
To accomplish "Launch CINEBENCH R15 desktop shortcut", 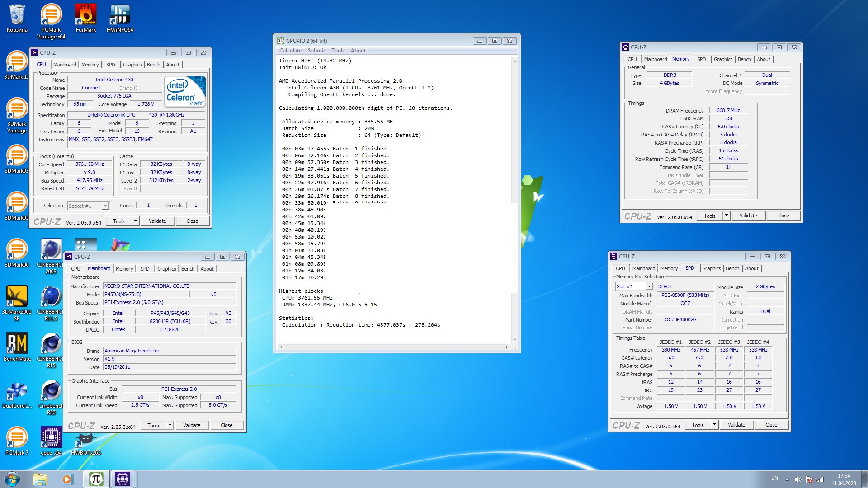I will (51, 351).
